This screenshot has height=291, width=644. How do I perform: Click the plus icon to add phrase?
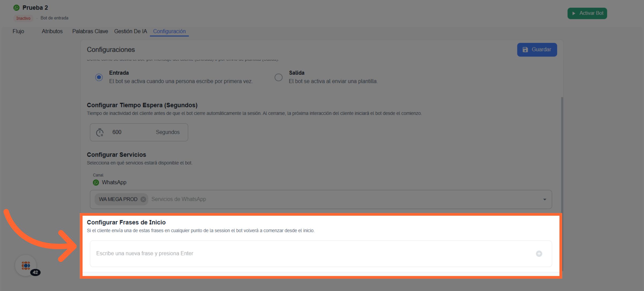click(x=539, y=253)
